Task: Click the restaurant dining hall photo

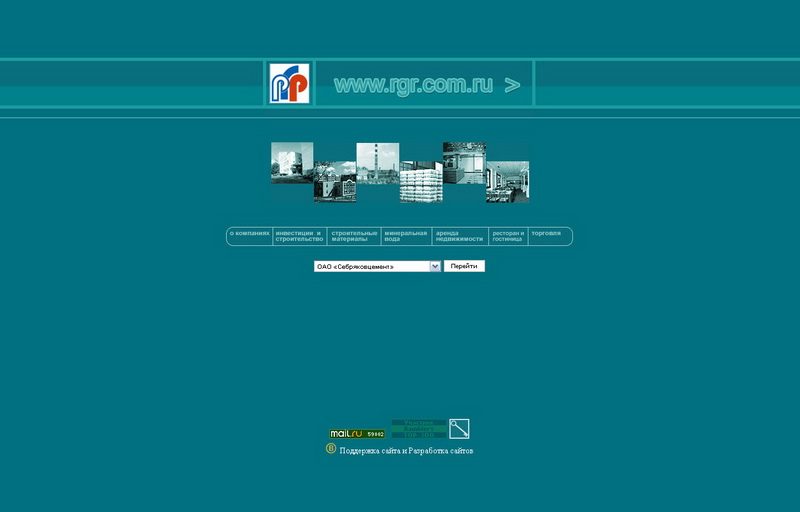Action: pos(508,182)
